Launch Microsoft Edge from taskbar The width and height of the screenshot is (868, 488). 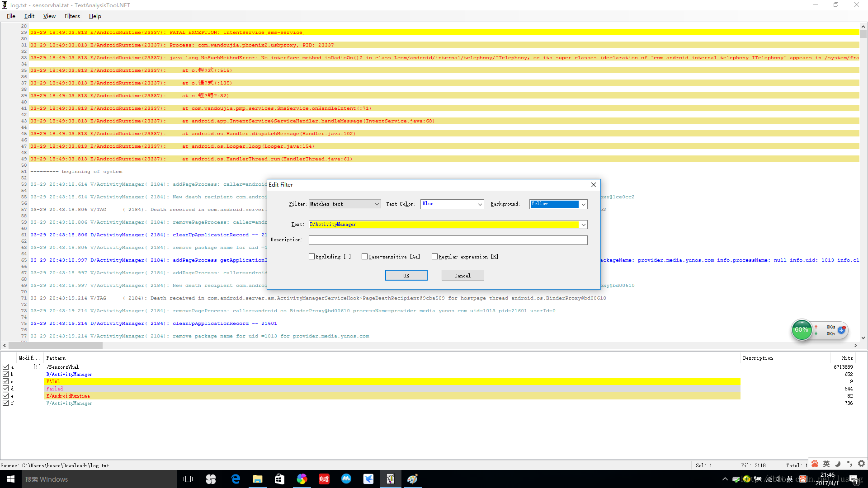(x=236, y=479)
